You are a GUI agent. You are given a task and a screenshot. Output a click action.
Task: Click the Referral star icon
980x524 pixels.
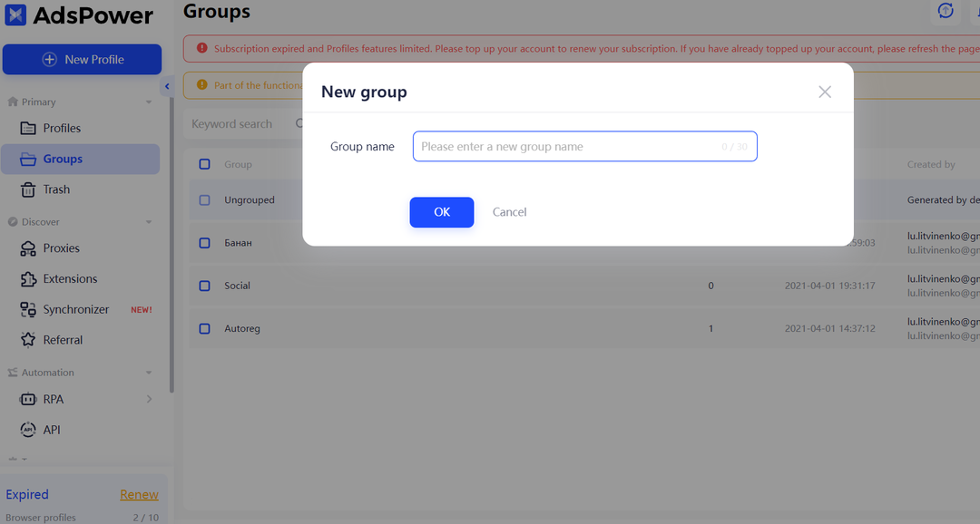tap(28, 340)
